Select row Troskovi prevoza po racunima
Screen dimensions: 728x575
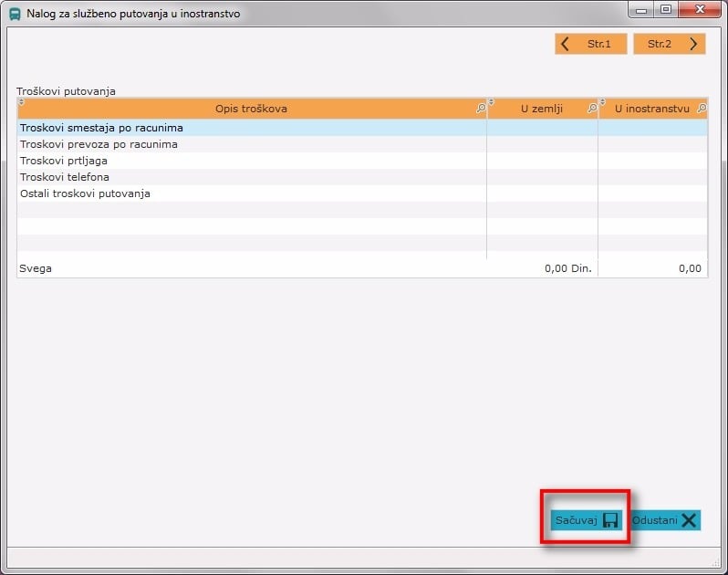click(x=362, y=144)
